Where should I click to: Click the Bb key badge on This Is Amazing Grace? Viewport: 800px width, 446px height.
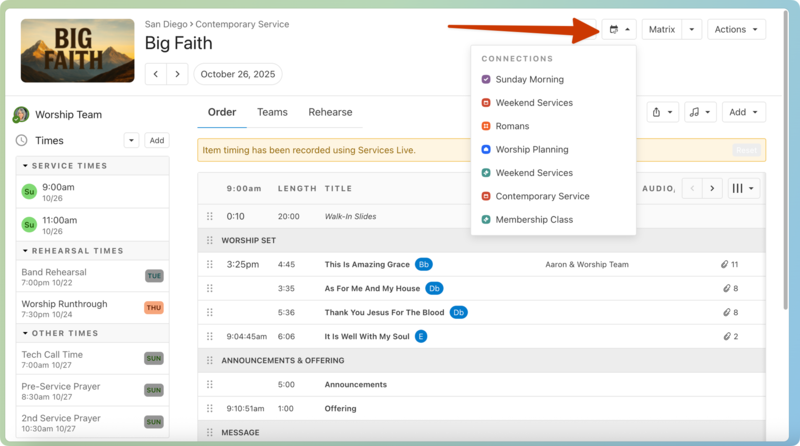tap(424, 265)
